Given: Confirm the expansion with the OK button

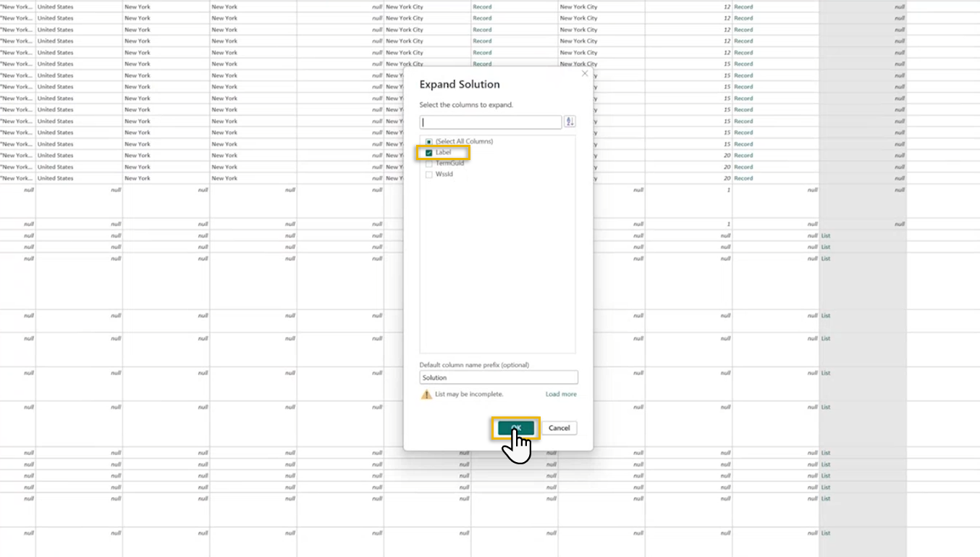Looking at the screenshot, I should (515, 428).
